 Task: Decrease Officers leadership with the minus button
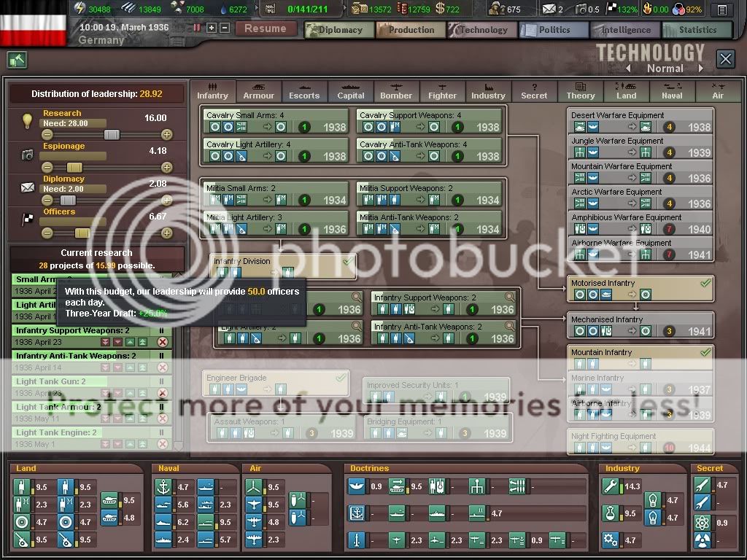pyautogui.click(x=47, y=233)
